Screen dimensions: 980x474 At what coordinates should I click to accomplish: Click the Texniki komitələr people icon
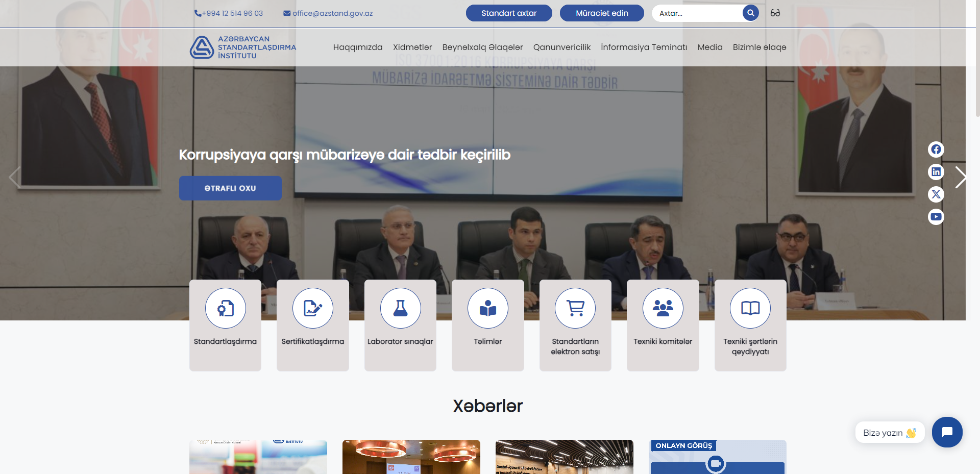[x=663, y=308]
